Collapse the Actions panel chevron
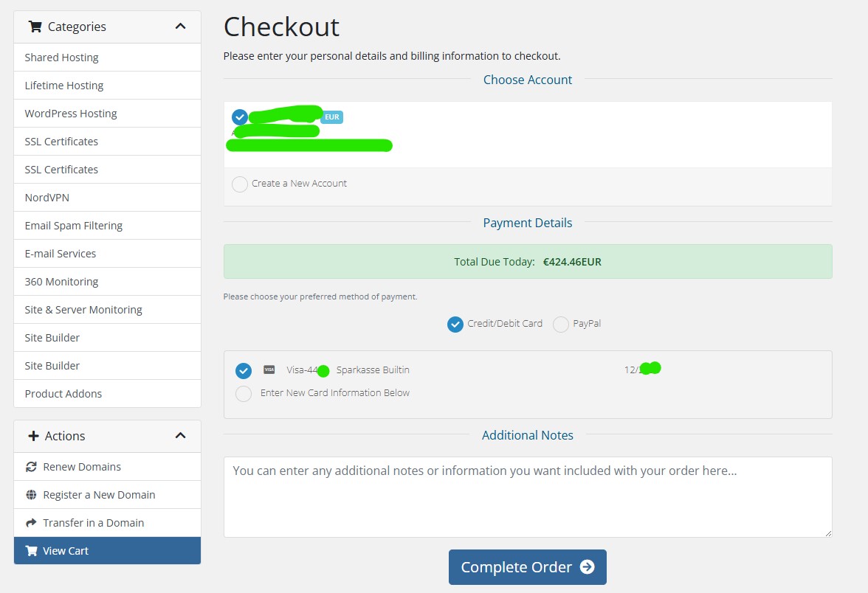This screenshot has height=593, width=868. [x=181, y=436]
